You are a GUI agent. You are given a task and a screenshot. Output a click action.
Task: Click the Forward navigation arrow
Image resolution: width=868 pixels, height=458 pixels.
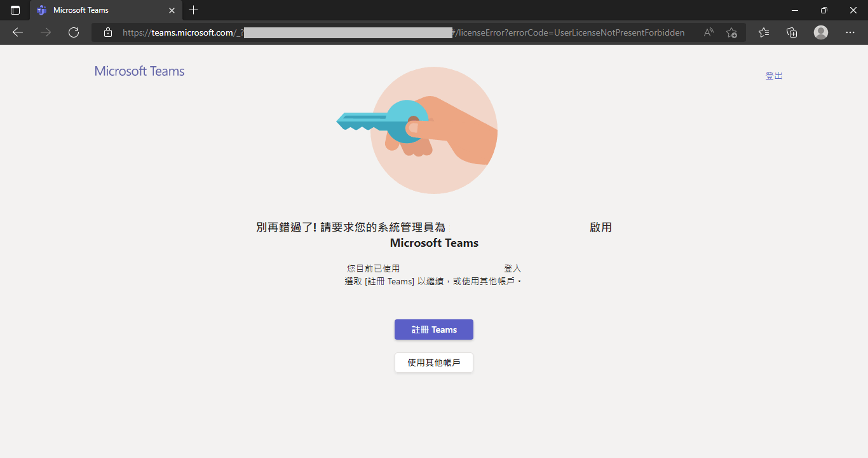click(x=46, y=32)
